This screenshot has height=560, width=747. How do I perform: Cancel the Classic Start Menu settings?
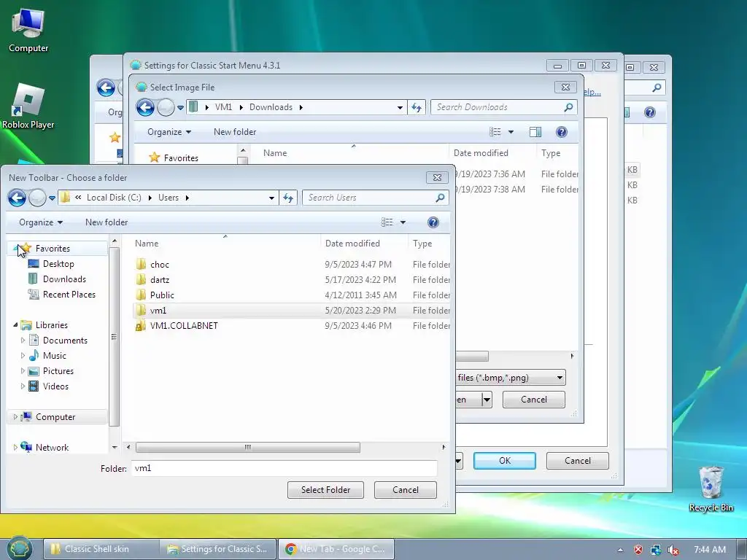coord(578,461)
